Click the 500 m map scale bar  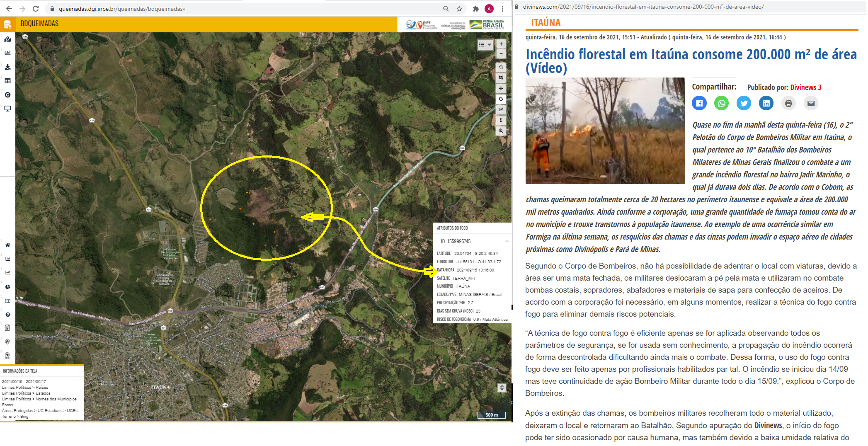(491, 415)
